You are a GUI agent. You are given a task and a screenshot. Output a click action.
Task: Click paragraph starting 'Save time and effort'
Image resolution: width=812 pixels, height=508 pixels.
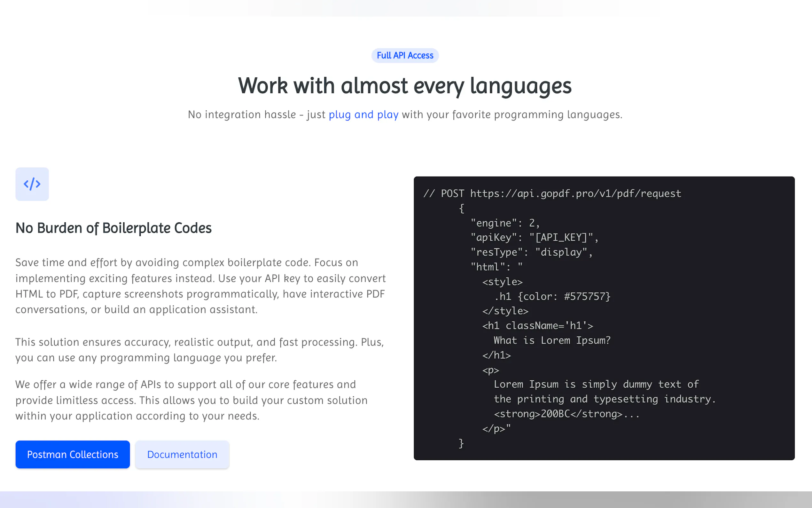(201, 286)
